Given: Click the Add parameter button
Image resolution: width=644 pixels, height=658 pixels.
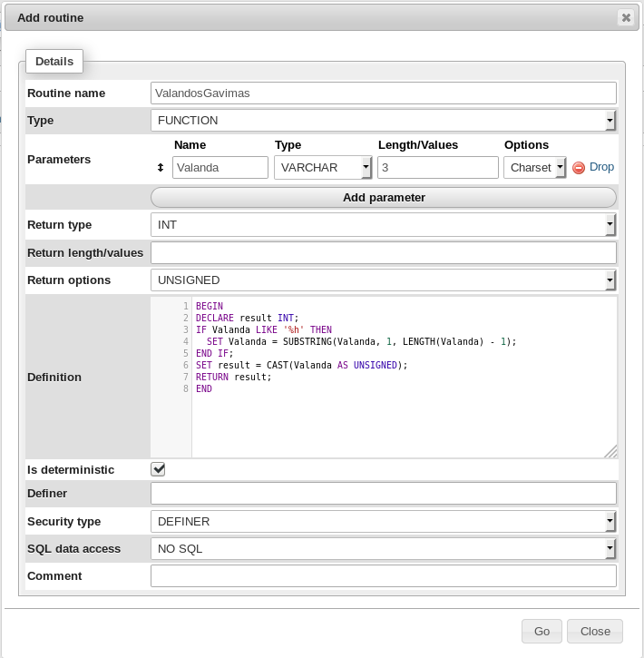Looking at the screenshot, I should (383, 197).
